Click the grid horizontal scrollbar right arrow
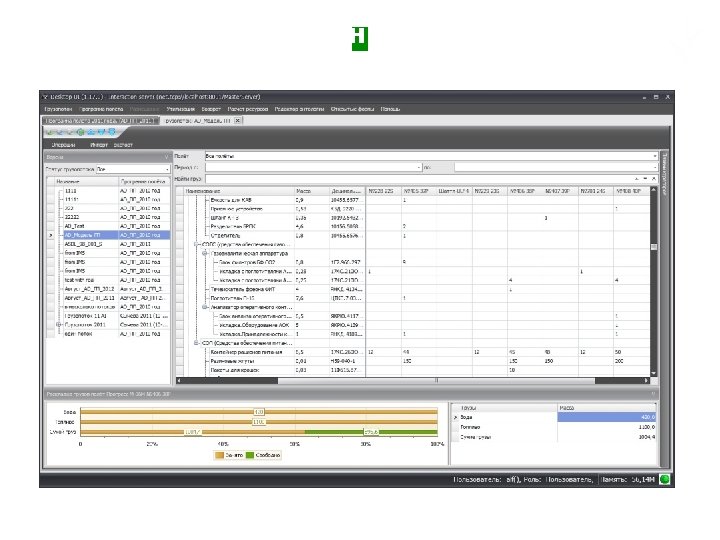720x540 pixels. click(647, 380)
